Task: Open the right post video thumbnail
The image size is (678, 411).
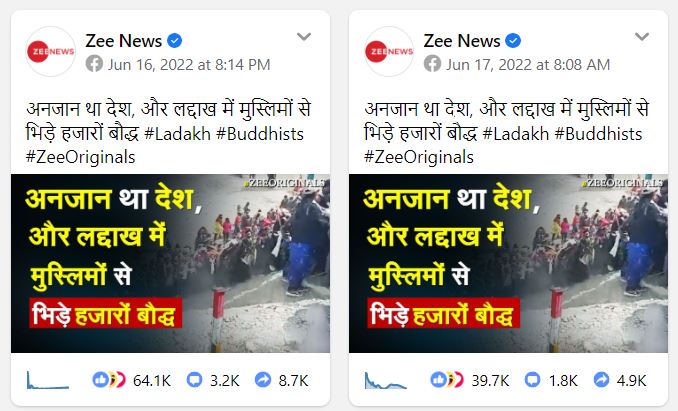Action: pyautogui.click(x=508, y=263)
